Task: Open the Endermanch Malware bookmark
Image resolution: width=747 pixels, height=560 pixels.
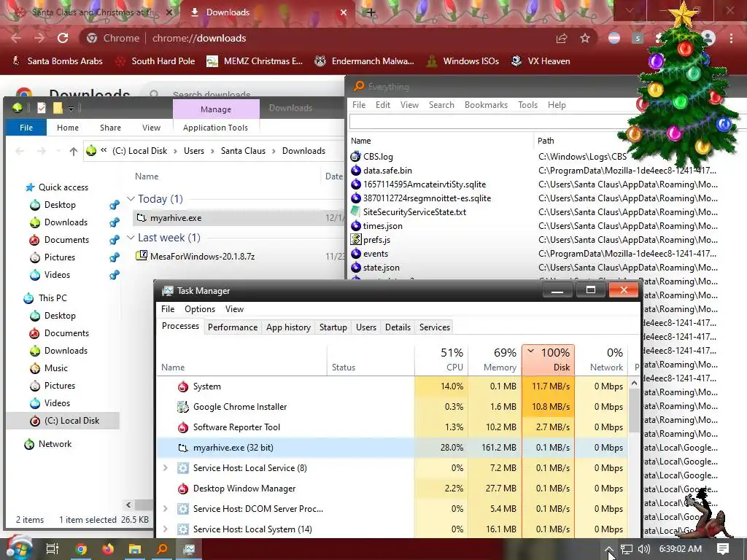Action: pos(365,61)
